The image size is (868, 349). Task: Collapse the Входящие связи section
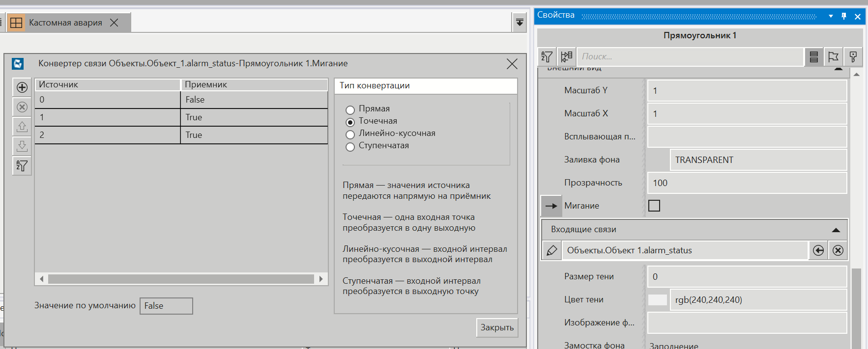coord(836,230)
